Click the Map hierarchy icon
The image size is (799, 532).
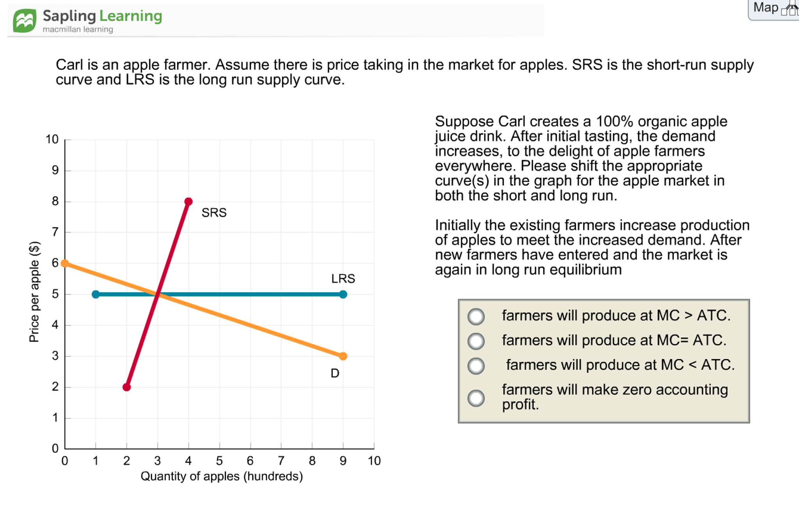tap(790, 9)
